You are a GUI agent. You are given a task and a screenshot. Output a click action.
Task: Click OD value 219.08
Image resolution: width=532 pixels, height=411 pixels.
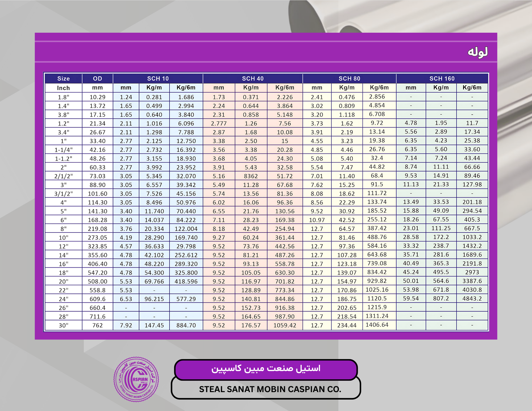coord(97,229)
